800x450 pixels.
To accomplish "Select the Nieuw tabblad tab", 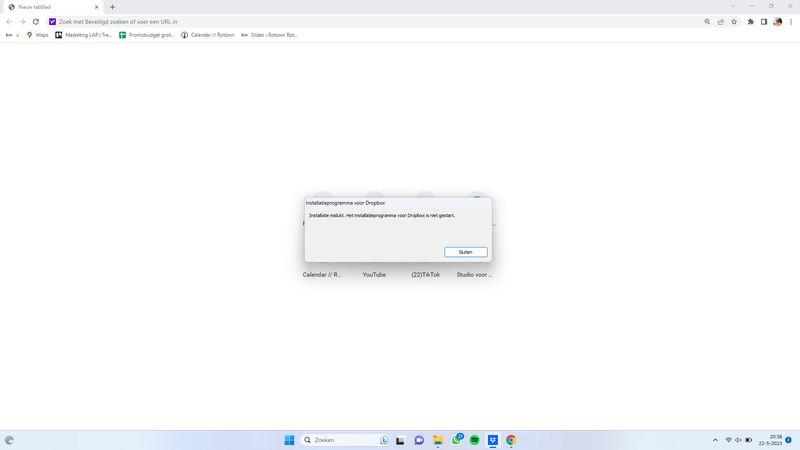I will click(x=51, y=7).
